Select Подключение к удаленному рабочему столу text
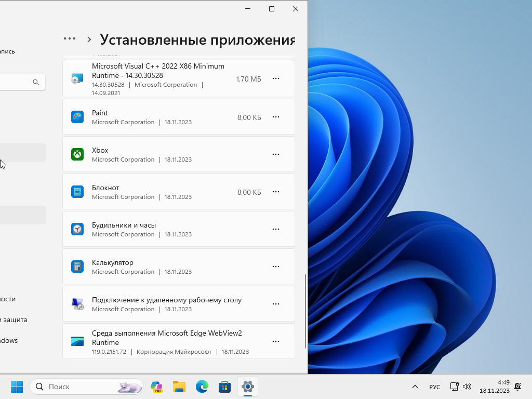Screen dimensions: 532x399 pyautogui.click(x=167, y=300)
